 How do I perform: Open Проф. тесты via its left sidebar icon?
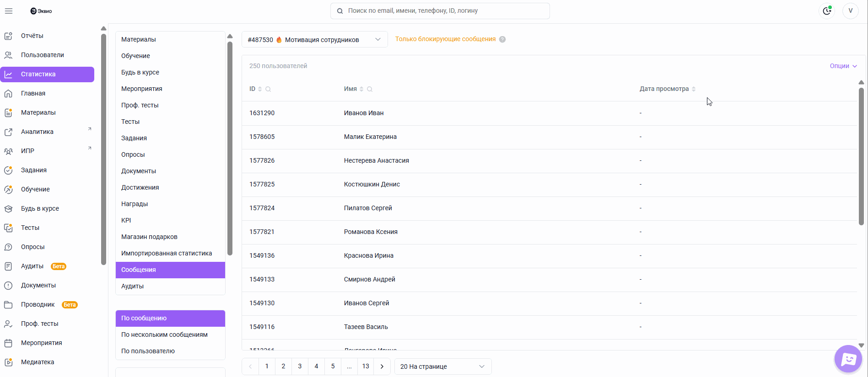pos(8,324)
